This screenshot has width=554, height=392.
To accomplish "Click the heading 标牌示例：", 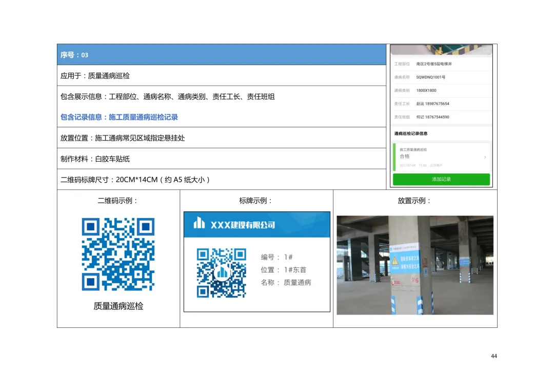I will pyautogui.click(x=256, y=201).
